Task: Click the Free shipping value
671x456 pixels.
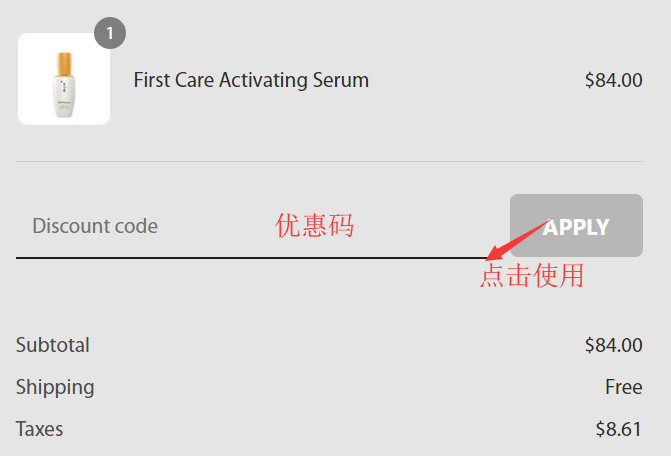Action: 623,387
